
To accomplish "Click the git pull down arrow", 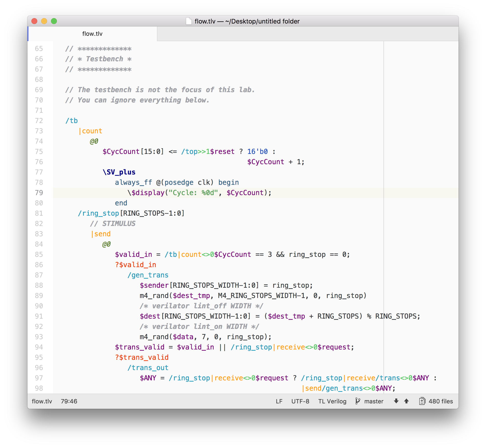I will tap(396, 401).
